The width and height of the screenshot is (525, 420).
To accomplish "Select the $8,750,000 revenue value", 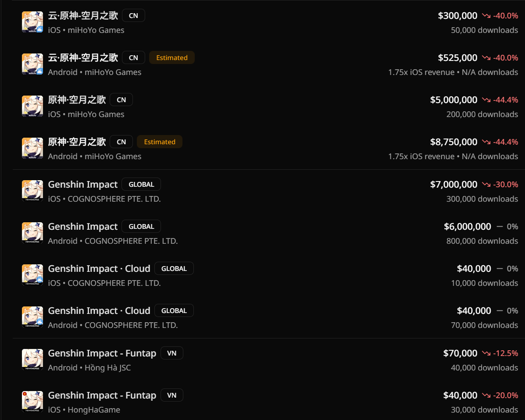I will tap(454, 142).
